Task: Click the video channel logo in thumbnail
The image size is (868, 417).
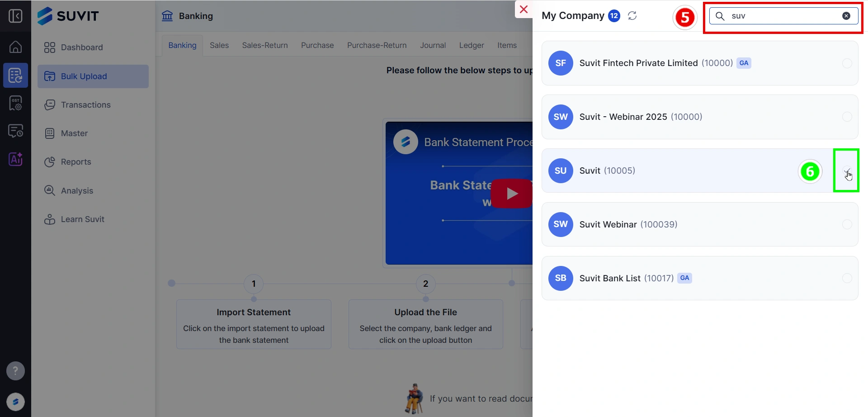Action: [406, 142]
